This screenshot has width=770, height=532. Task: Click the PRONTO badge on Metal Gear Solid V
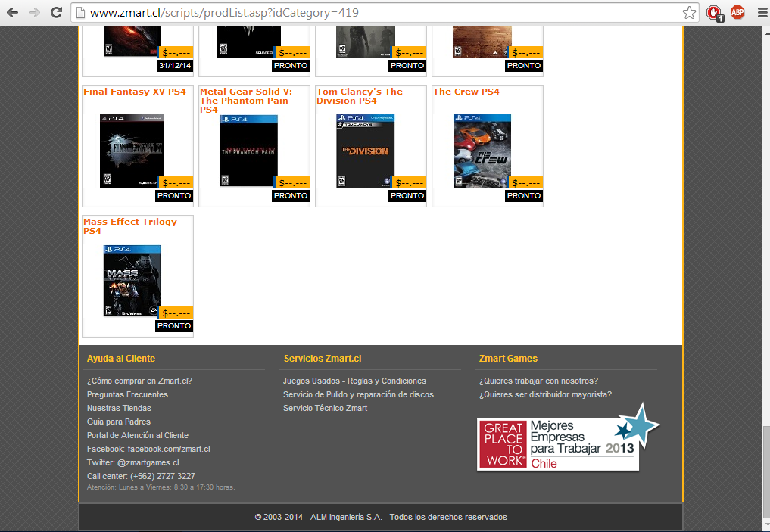coord(291,196)
